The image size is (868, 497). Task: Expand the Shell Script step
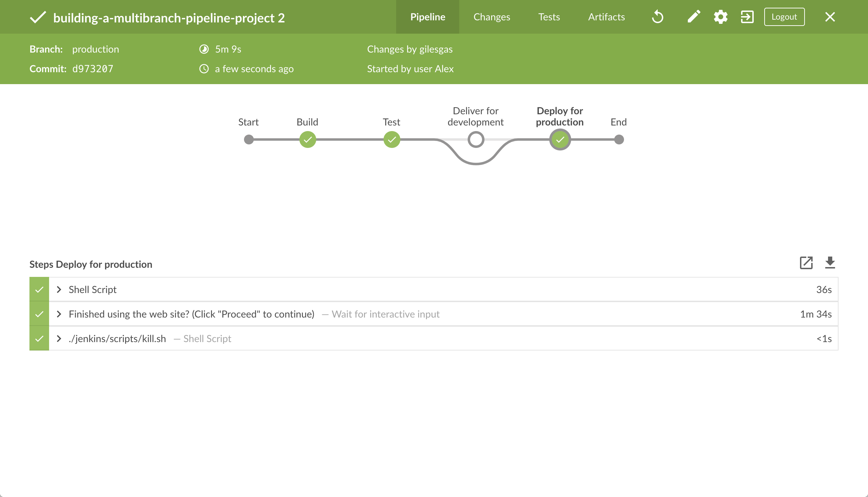click(x=59, y=289)
